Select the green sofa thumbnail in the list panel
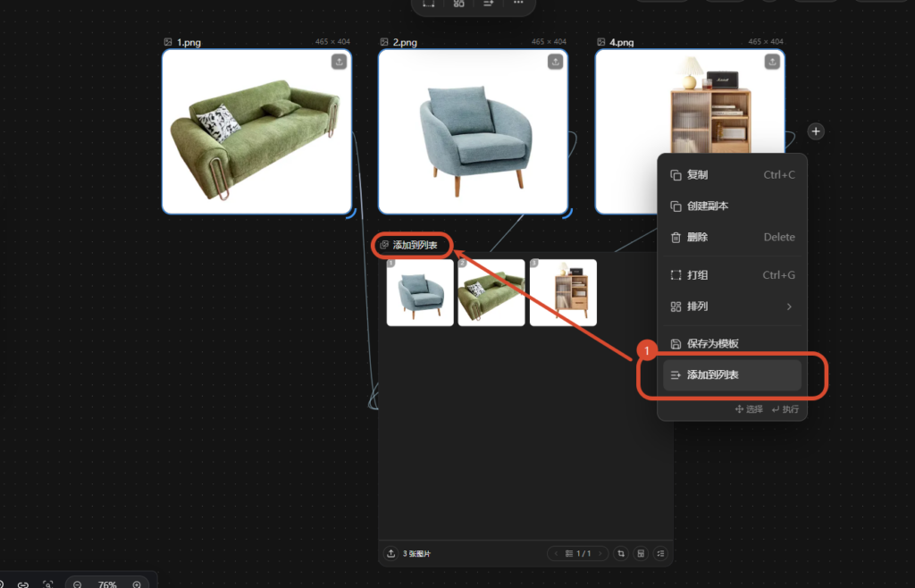This screenshot has width=915, height=588. (491, 292)
